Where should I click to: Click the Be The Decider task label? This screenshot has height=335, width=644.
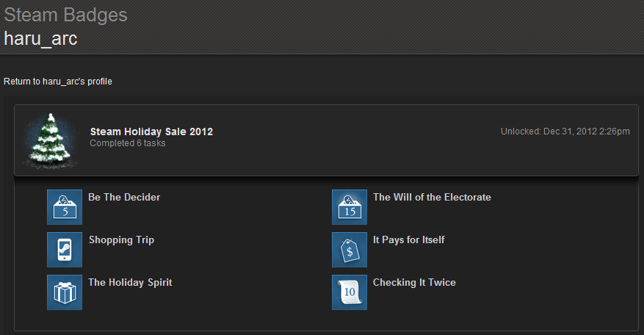coord(124,198)
